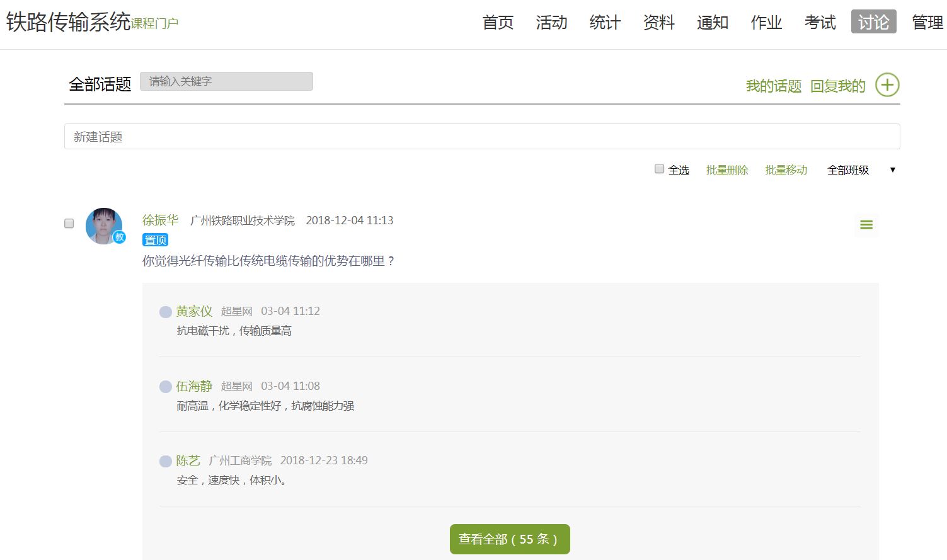The height and width of the screenshot is (560, 947).
Task: Focus the keyword search field 请输入关键字
Action: pos(226,81)
